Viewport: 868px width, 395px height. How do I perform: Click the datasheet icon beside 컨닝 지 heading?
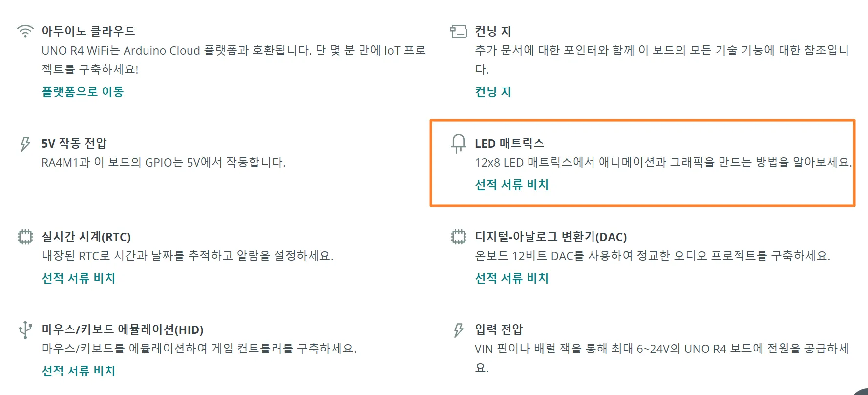(458, 31)
